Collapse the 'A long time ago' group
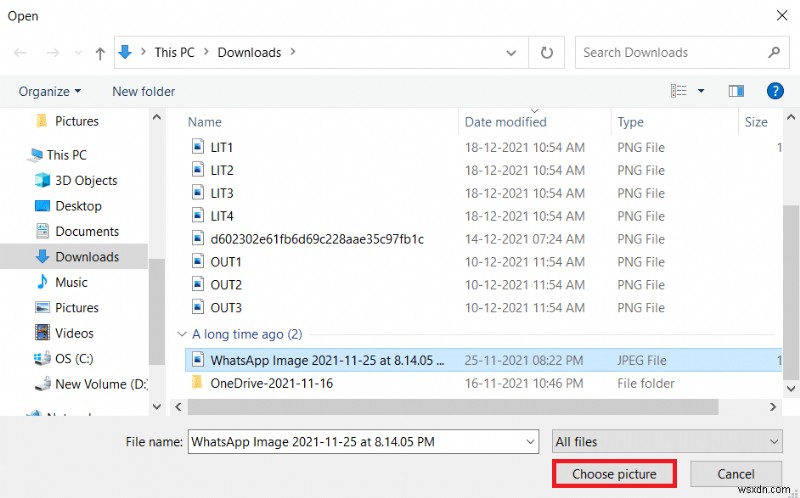 [x=181, y=334]
